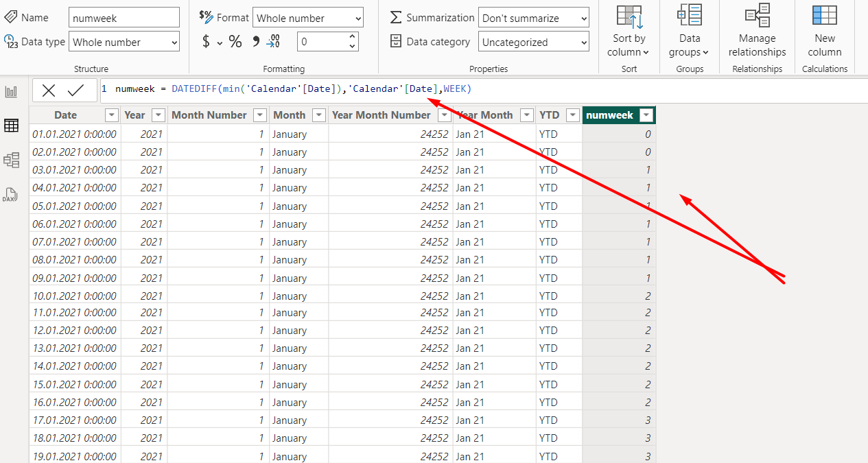Click Jan 21 cell in 05.01.2021 row
Viewport: 868px width, 463px height.
pyautogui.click(x=494, y=206)
